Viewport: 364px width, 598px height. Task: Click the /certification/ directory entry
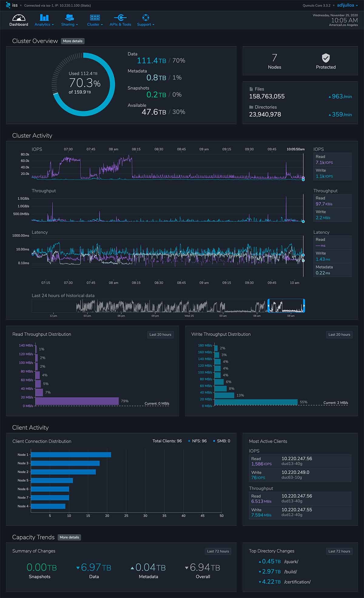coord(297,582)
